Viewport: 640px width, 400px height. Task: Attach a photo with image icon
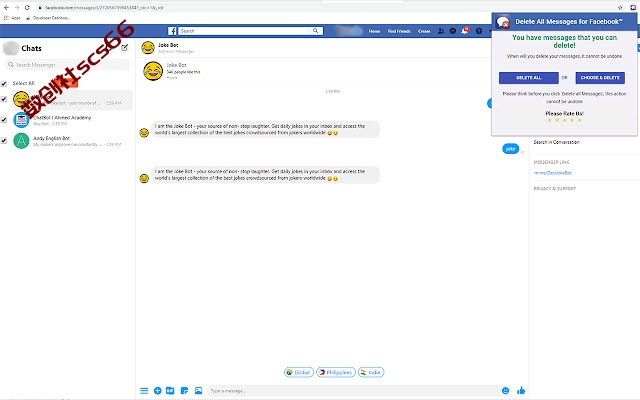pos(198,391)
